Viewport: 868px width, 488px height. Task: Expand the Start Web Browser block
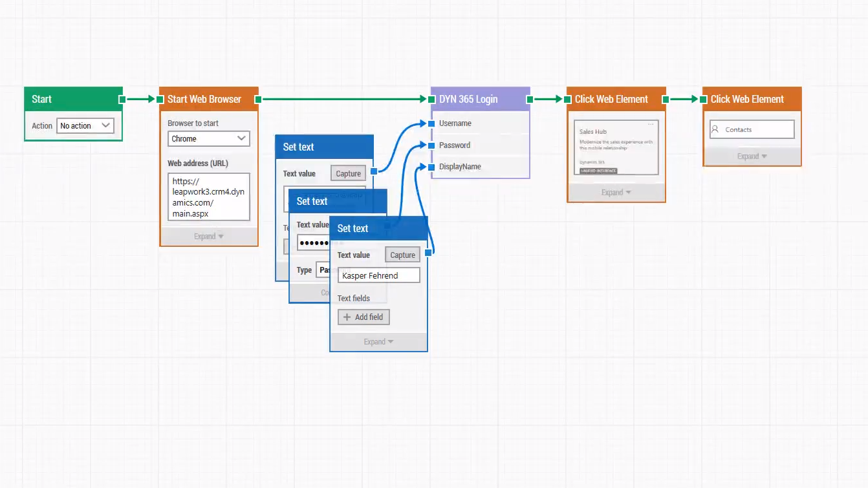coord(208,237)
